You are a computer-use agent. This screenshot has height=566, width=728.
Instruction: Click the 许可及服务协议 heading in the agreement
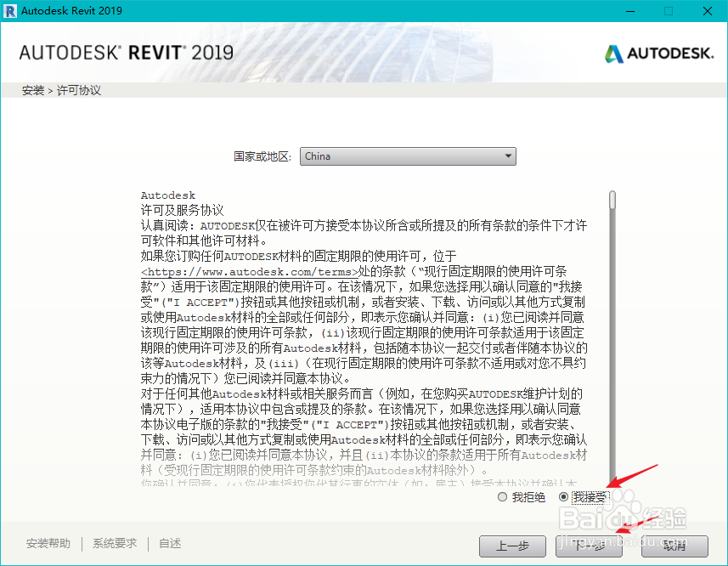[x=182, y=210]
